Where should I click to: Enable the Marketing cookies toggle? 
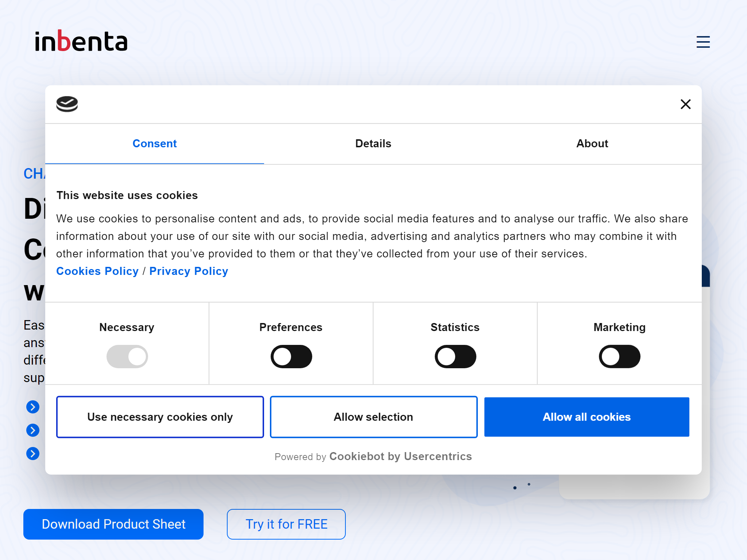coord(619,357)
